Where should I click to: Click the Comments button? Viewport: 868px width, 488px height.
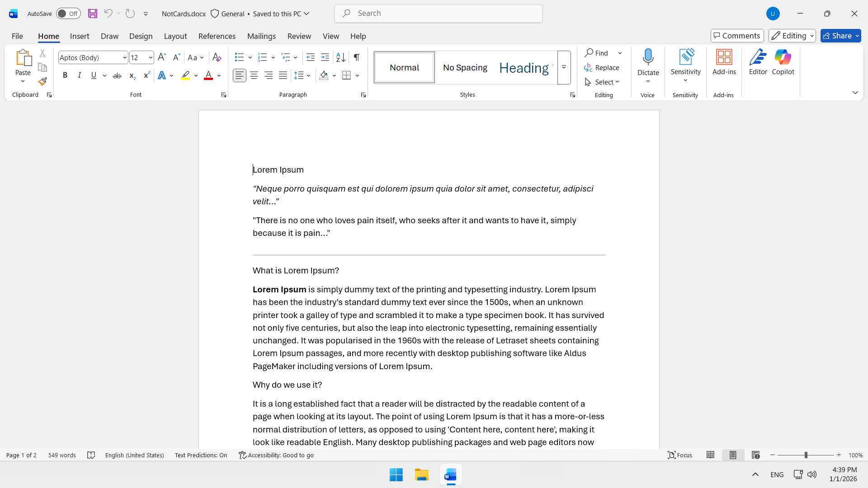pyautogui.click(x=737, y=36)
